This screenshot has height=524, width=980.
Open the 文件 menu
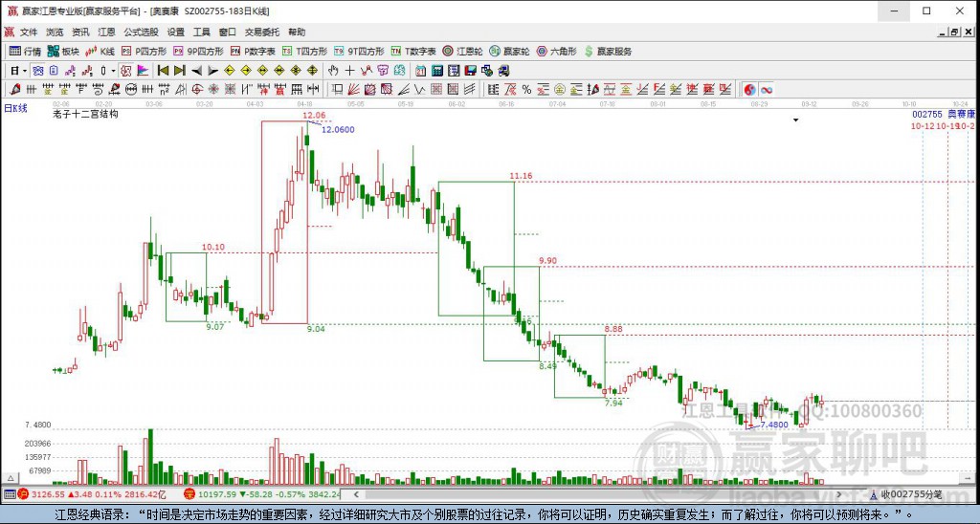(x=29, y=32)
